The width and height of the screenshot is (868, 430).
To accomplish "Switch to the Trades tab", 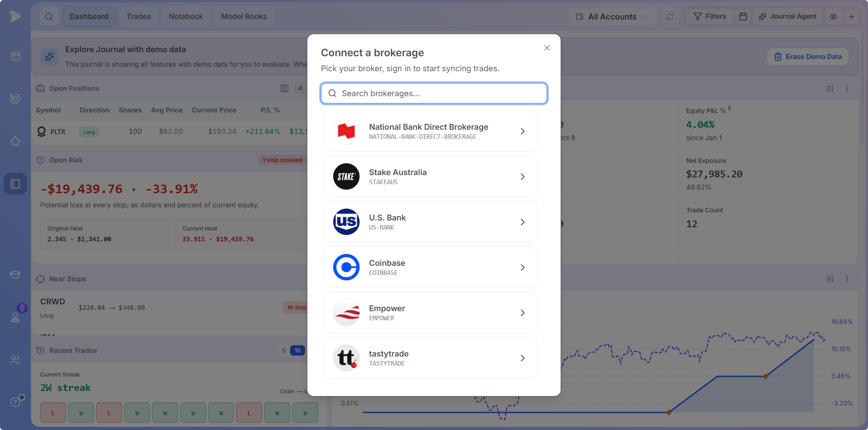I will tap(138, 17).
